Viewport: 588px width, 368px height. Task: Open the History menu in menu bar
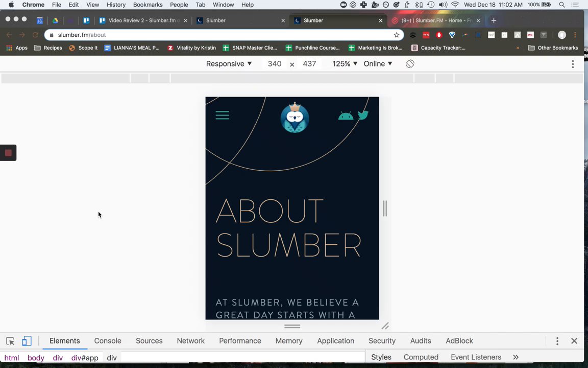[116, 5]
